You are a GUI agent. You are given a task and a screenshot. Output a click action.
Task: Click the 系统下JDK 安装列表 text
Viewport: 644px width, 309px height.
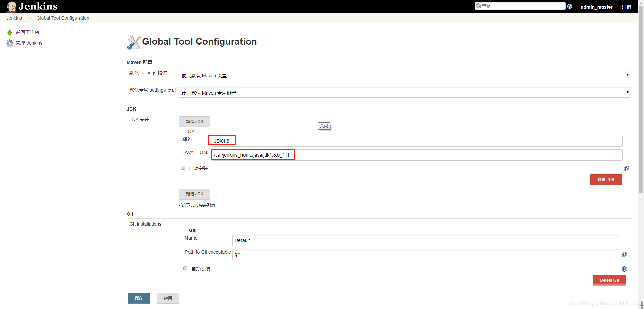coord(197,205)
